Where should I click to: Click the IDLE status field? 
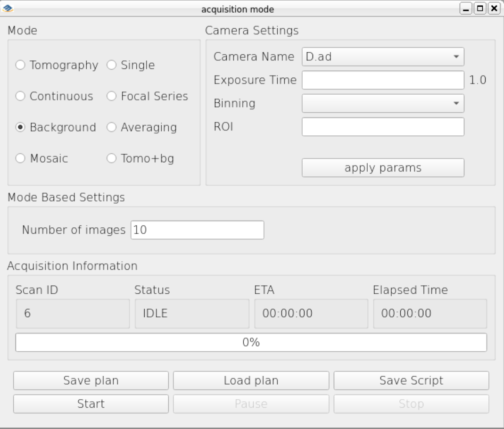tap(192, 313)
